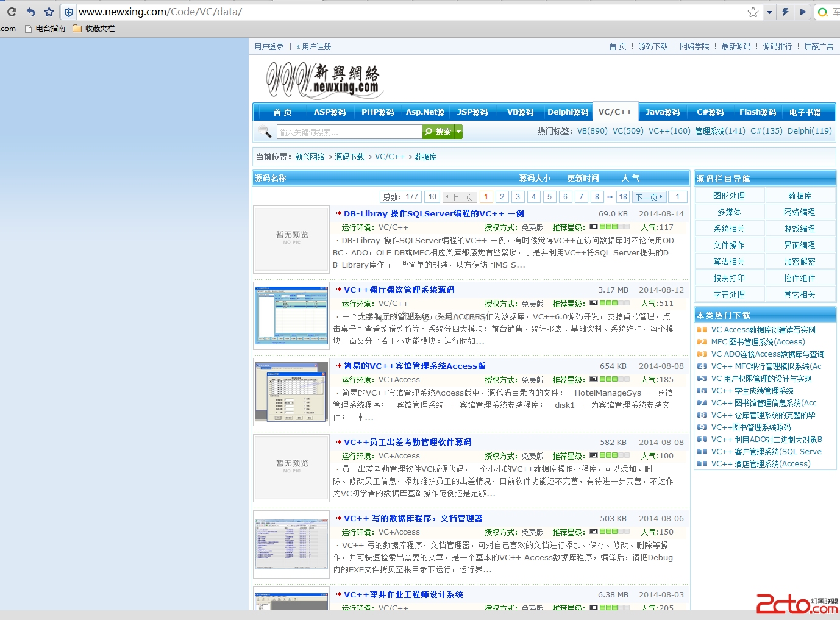Click the page number jump box
The image size is (840, 620).
pos(677,196)
